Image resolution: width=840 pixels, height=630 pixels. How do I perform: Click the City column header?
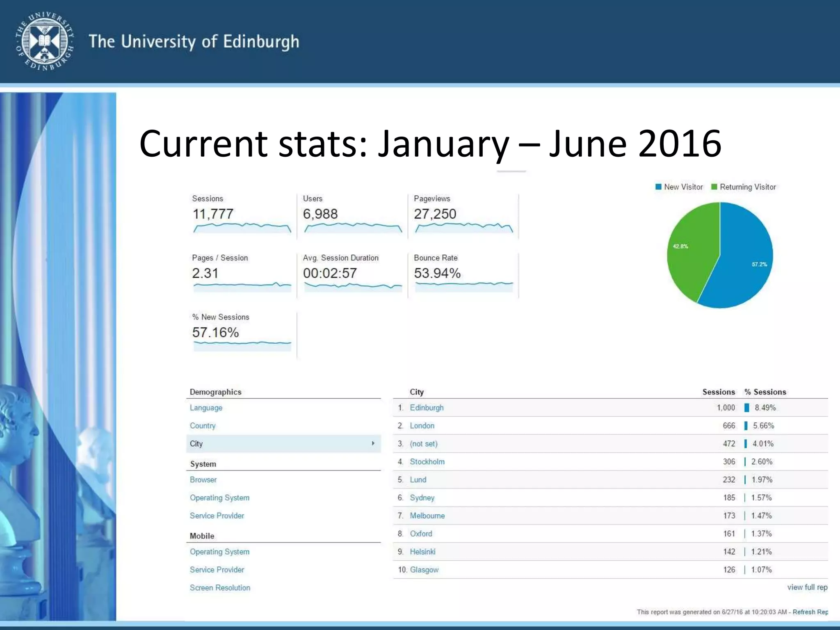[417, 392]
